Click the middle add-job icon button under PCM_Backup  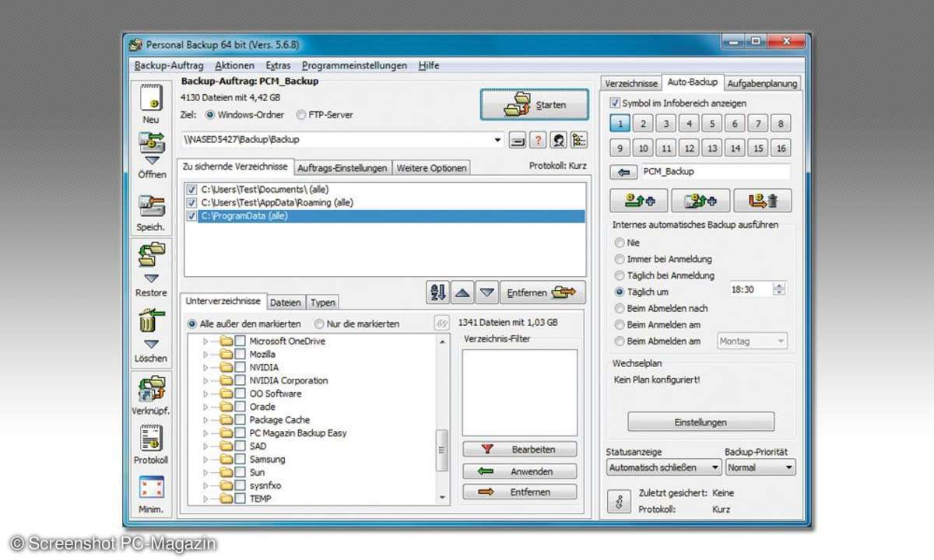[700, 201]
